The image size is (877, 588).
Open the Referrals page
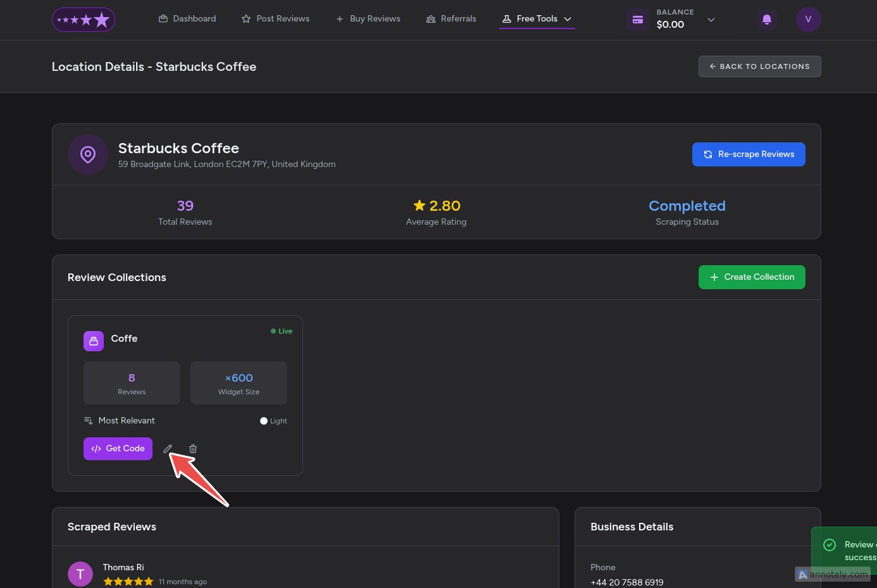pos(451,19)
